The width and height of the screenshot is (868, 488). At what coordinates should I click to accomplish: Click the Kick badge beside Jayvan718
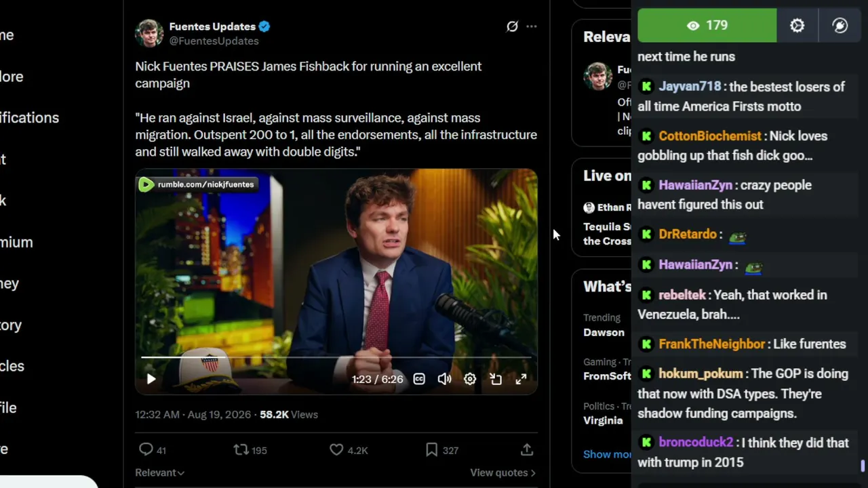646,87
